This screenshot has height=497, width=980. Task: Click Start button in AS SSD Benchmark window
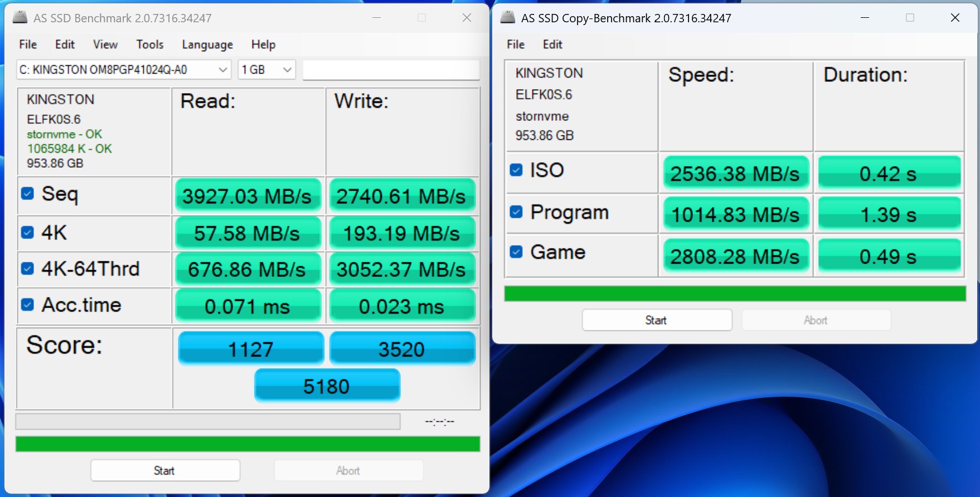pos(165,471)
